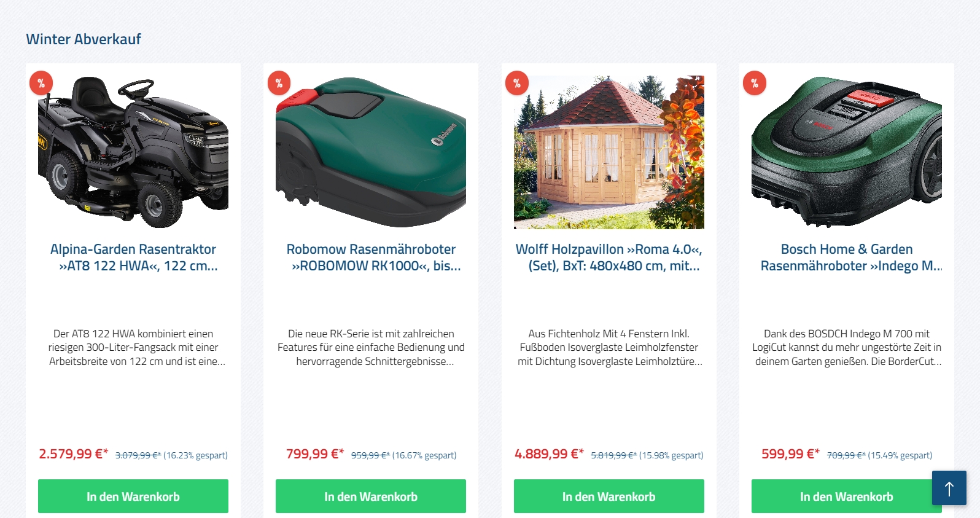The image size is (980, 518).
Task: Add the Alpina-Garden Rasentraktor to Warenkorb
Action: pyautogui.click(x=133, y=496)
